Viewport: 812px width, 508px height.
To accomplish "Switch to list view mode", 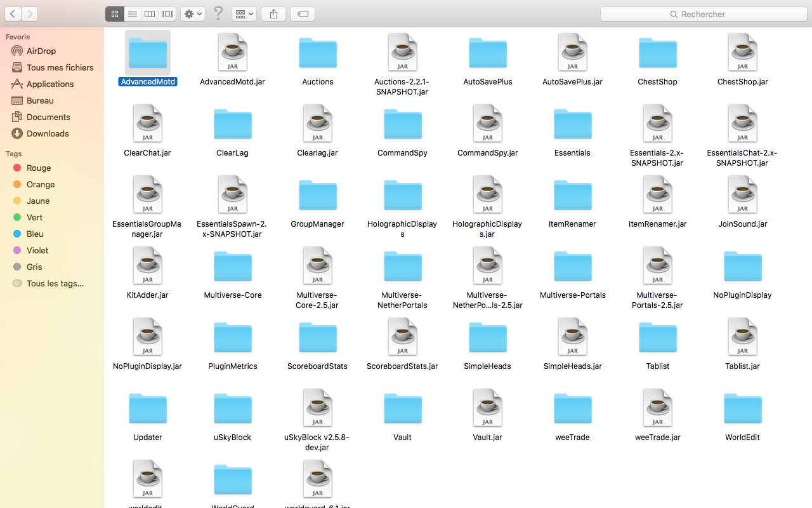I will point(133,14).
